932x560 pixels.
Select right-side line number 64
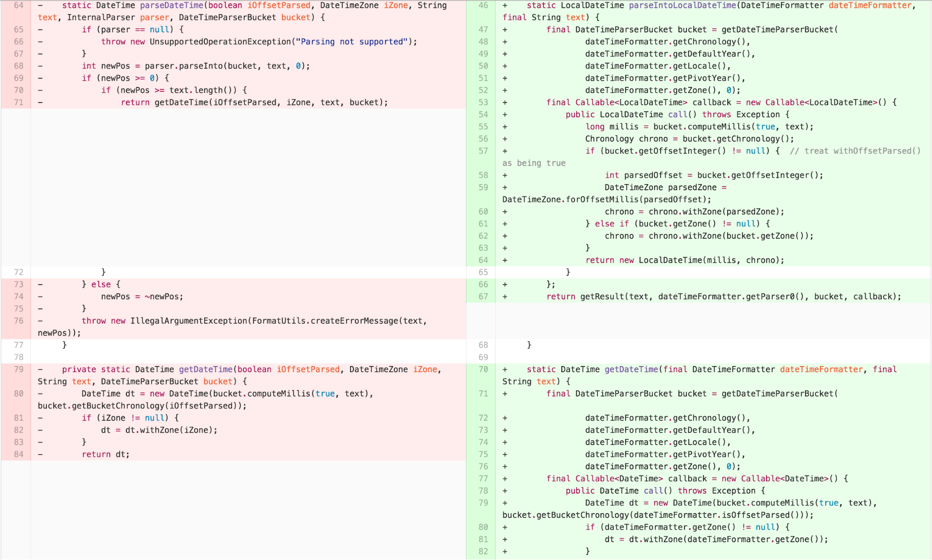[x=483, y=260]
